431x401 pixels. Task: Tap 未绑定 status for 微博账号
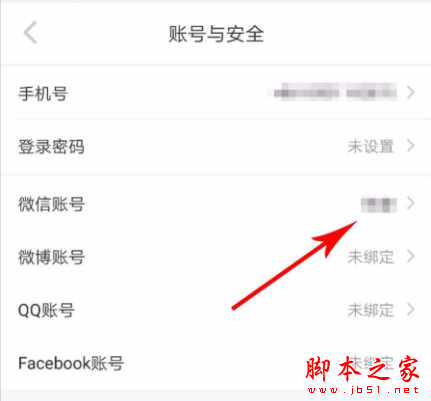pos(371,257)
